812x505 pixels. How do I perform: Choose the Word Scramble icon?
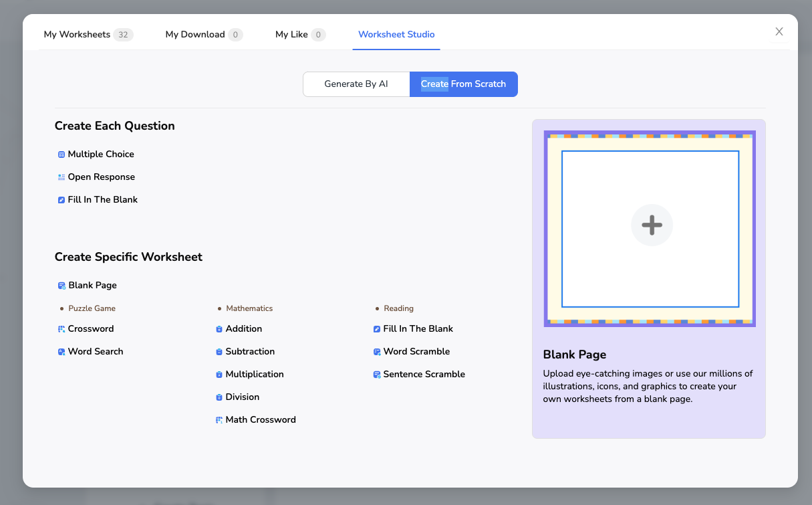[376, 351]
